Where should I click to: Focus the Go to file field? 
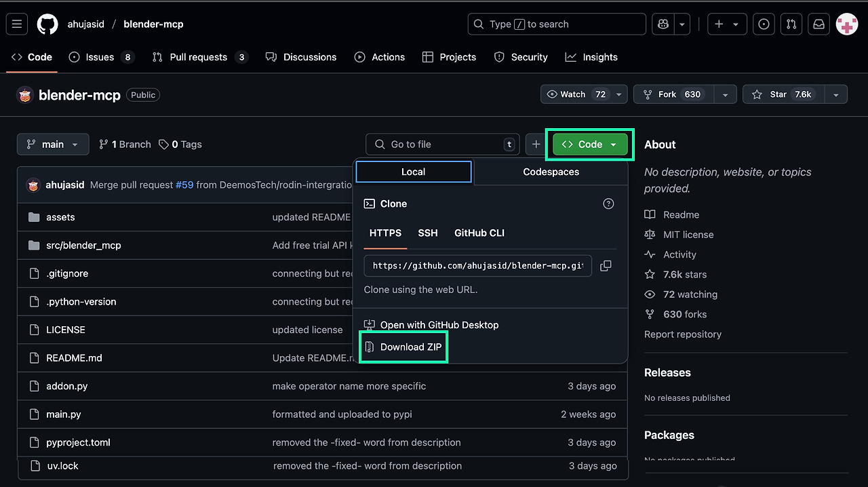point(443,144)
